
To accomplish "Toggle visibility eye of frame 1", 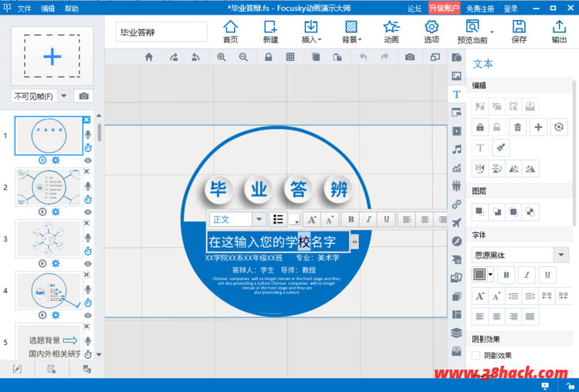I will [88, 161].
